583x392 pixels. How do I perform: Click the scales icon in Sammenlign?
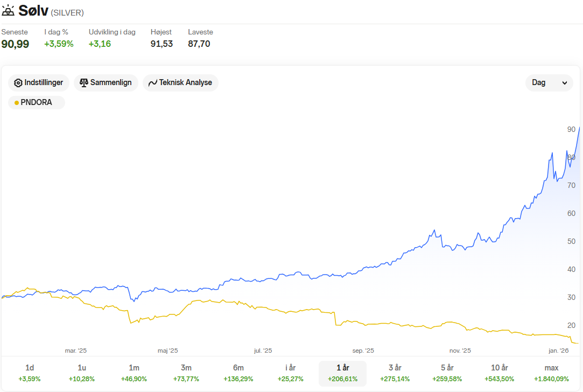[83, 82]
